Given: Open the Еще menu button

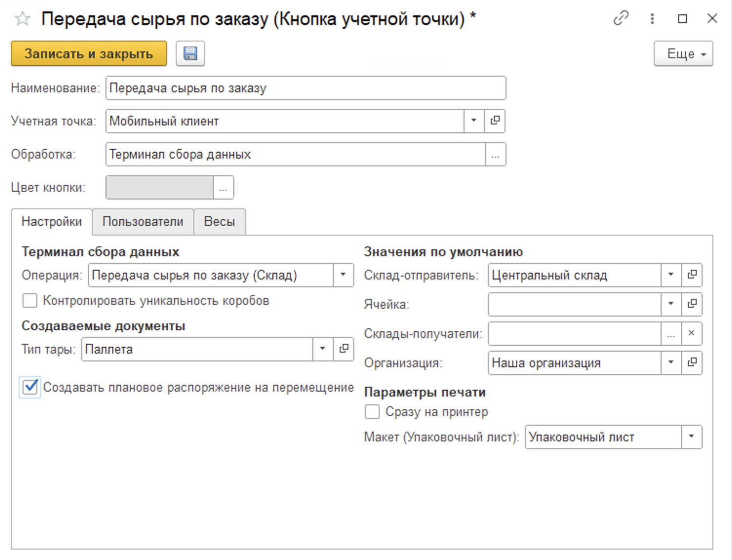Looking at the screenshot, I should (683, 54).
